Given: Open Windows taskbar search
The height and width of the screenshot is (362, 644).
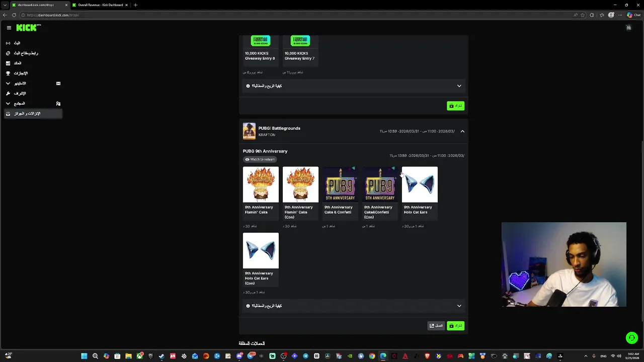Looking at the screenshot, I should [x=95, y=356].
